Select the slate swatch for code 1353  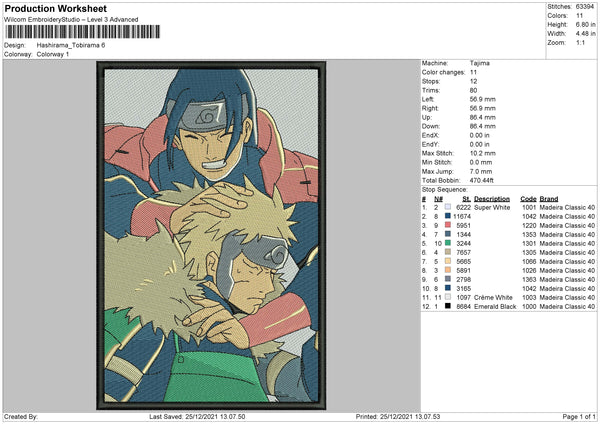(448, 234)
